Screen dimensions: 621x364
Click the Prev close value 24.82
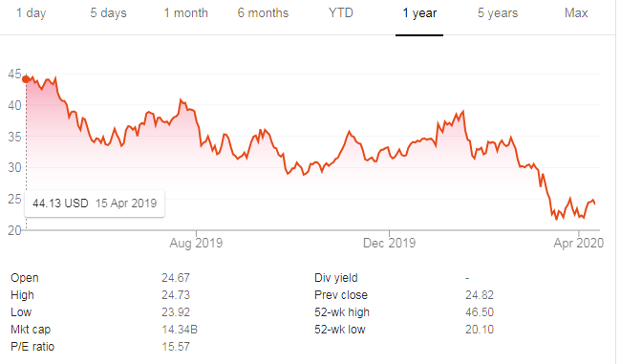pyautogui.click(x=480, y=295)
